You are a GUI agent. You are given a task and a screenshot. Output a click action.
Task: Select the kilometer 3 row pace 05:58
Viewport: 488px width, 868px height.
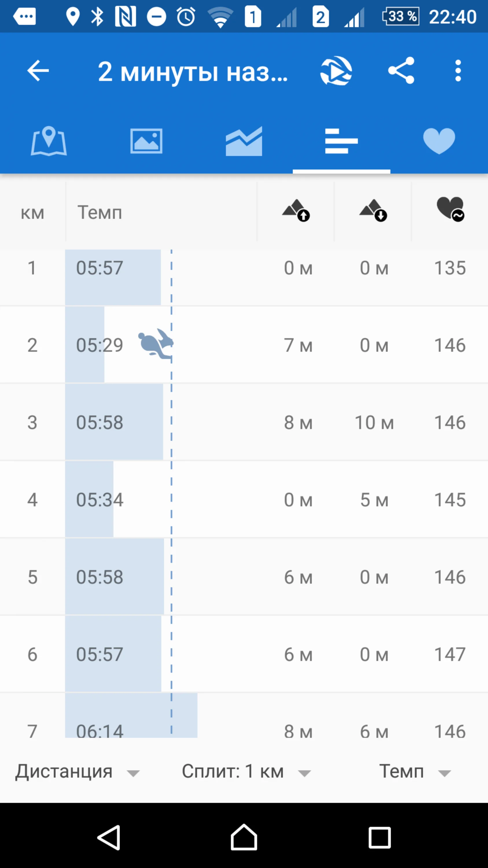click(100, 422)
